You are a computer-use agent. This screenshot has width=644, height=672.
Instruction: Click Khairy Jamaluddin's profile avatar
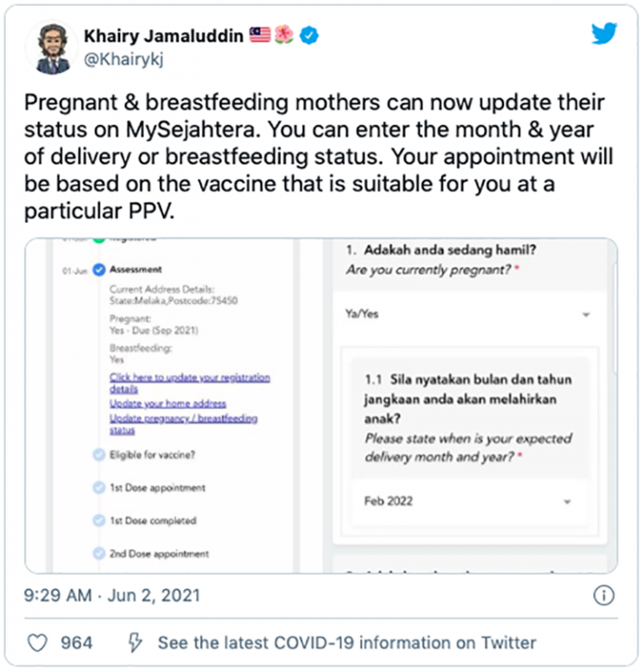click(x=52, y=47)
